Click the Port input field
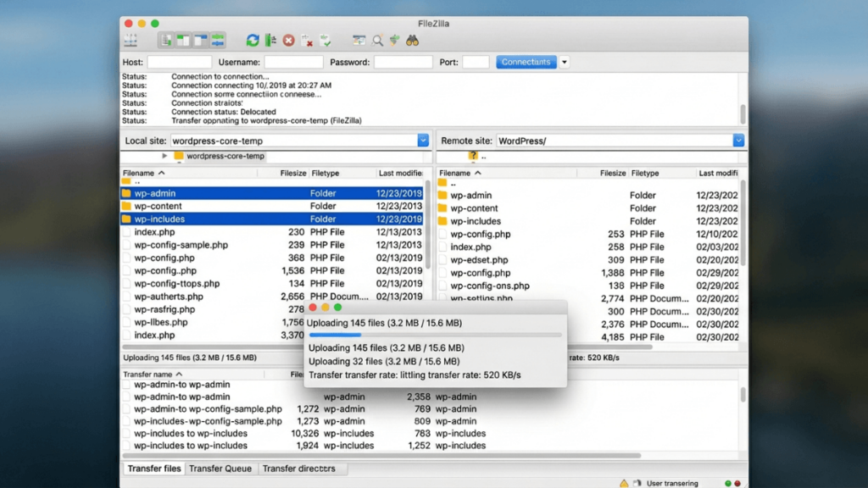868x488 pixels. click(x=476, y=62)
